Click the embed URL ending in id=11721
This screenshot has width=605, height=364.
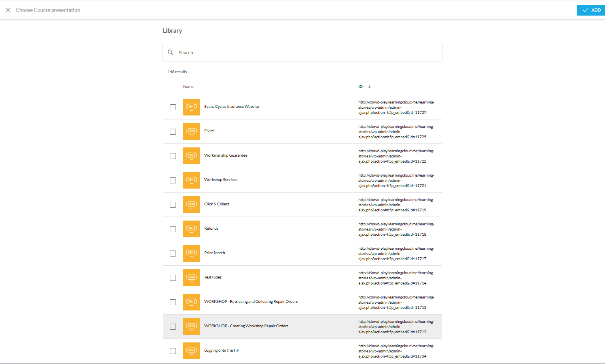(x=396, y=181)
